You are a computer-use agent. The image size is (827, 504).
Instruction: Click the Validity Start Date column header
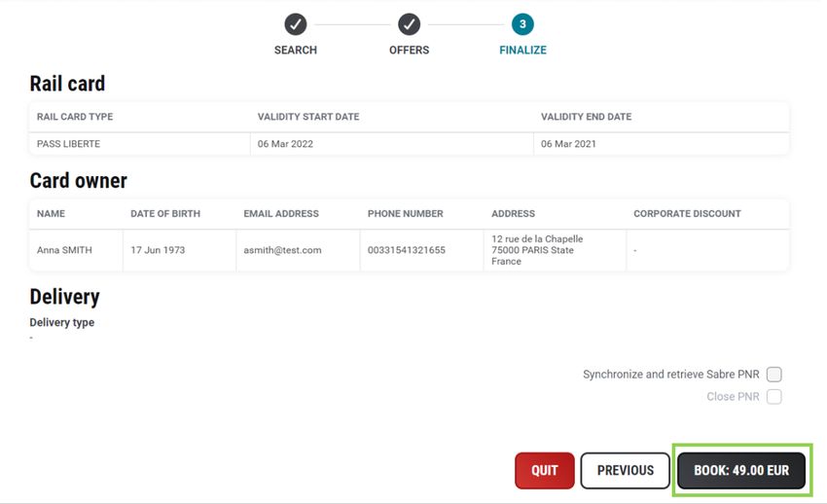(x=308, y=117)
